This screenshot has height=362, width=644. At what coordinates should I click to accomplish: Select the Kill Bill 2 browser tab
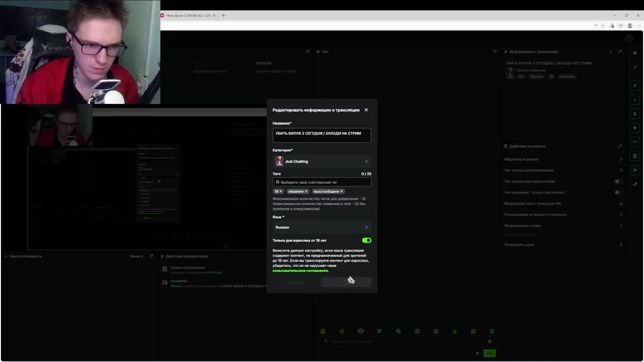pyautogui.click(x=188, y=16)
